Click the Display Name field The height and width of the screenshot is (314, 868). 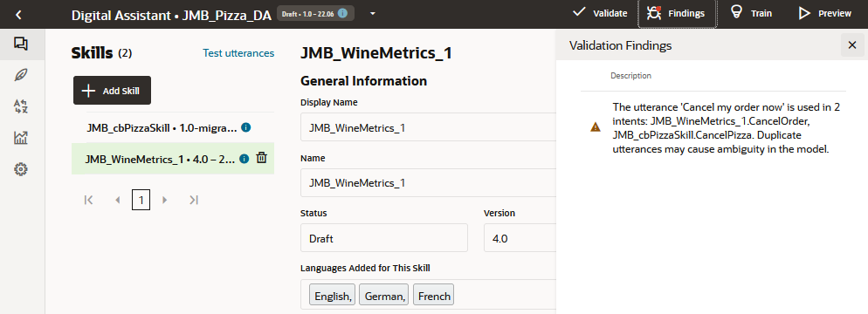pos(428,127)
